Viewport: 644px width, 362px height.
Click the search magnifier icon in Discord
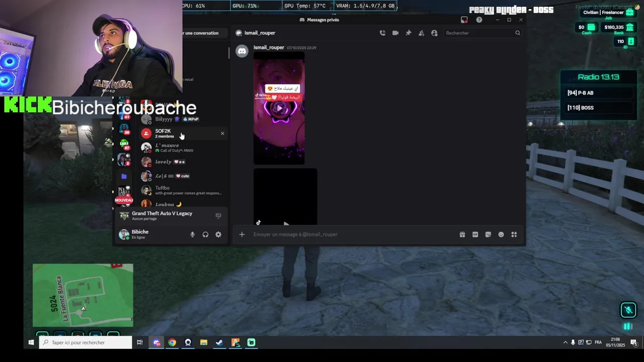[518, 33]
